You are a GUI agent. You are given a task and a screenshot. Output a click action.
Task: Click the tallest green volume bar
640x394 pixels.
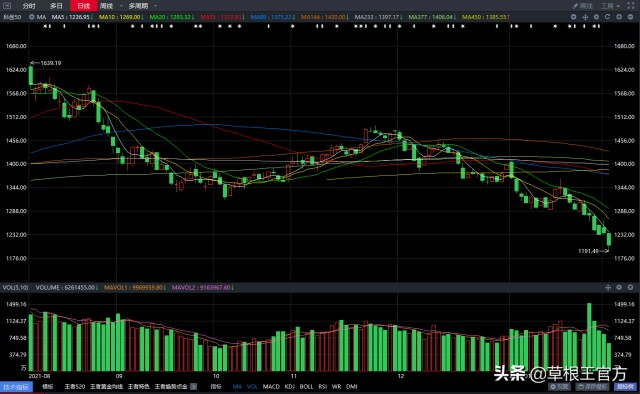[589, 337]
